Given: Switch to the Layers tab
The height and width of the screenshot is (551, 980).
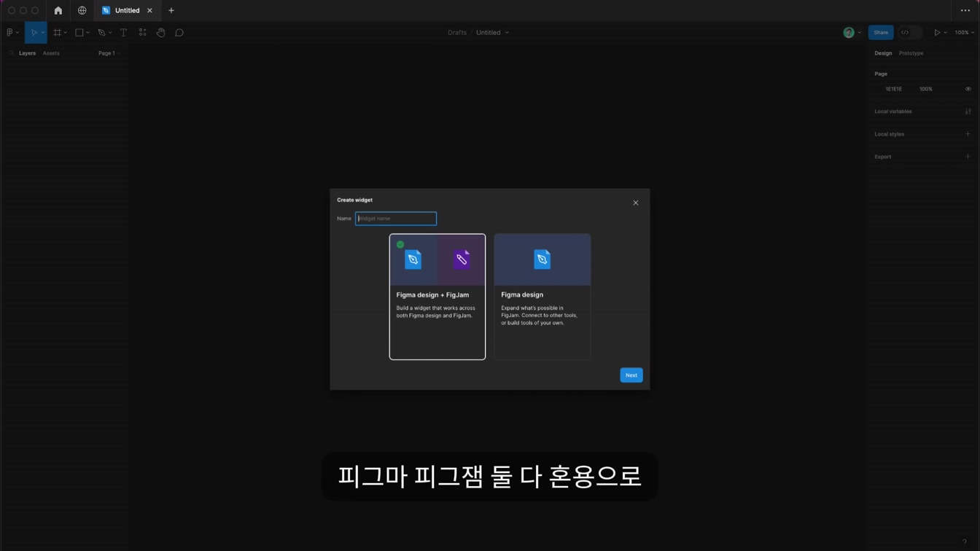Looking at the screenshot, I should (x=28, y=53).
